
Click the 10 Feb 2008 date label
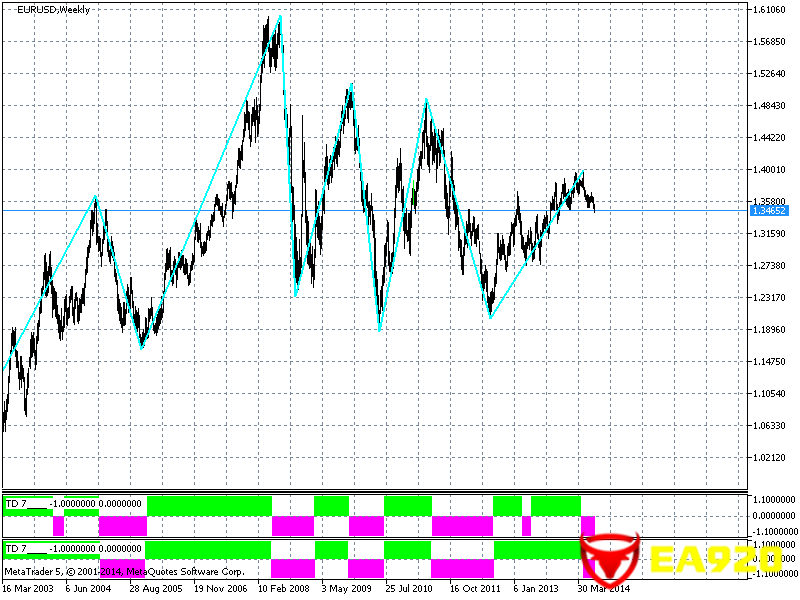click(x=283, y=589)
